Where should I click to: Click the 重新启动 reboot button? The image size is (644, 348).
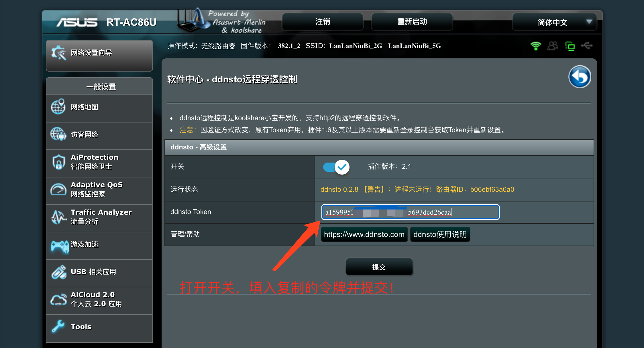point(412,22)
